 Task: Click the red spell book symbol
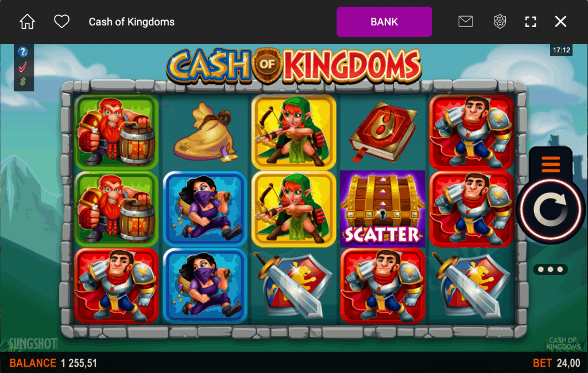tap(382, 131)
